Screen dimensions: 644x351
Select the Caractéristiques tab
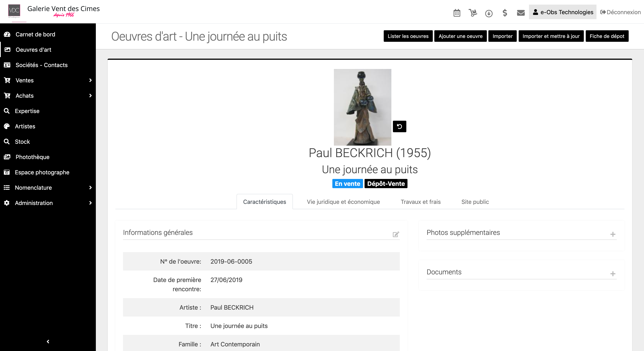pyautogui.click(x=264, y=202)
